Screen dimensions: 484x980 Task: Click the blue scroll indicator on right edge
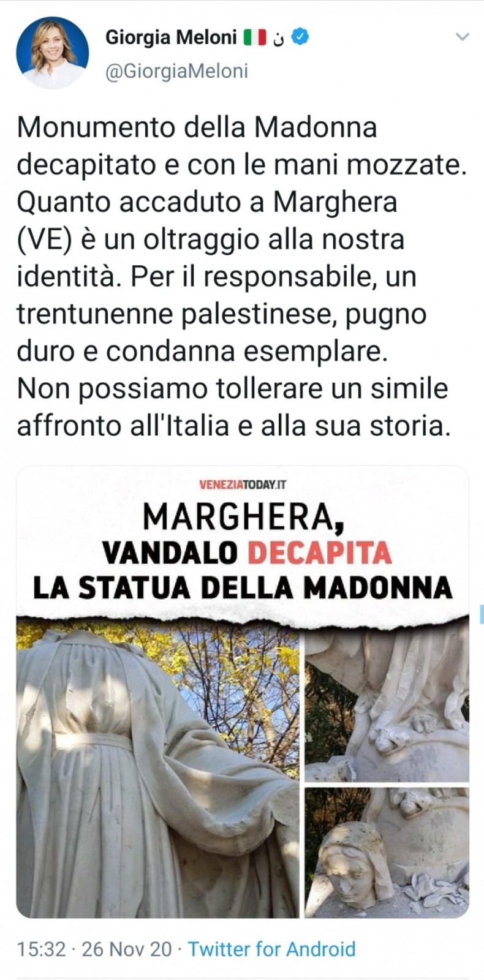point(482,614)
